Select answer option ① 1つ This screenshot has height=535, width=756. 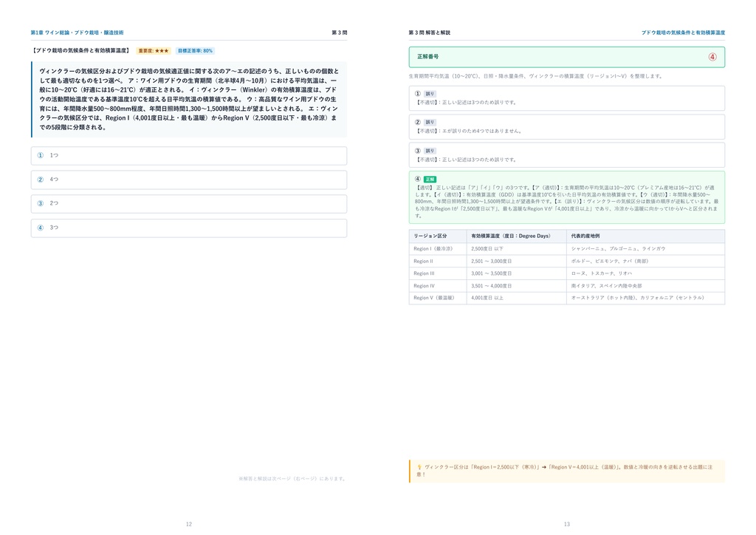(x=188, y=156)
